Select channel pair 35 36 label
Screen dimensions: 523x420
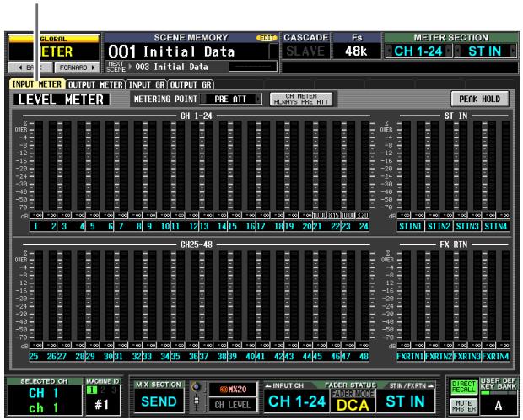[x=185, y=356]
